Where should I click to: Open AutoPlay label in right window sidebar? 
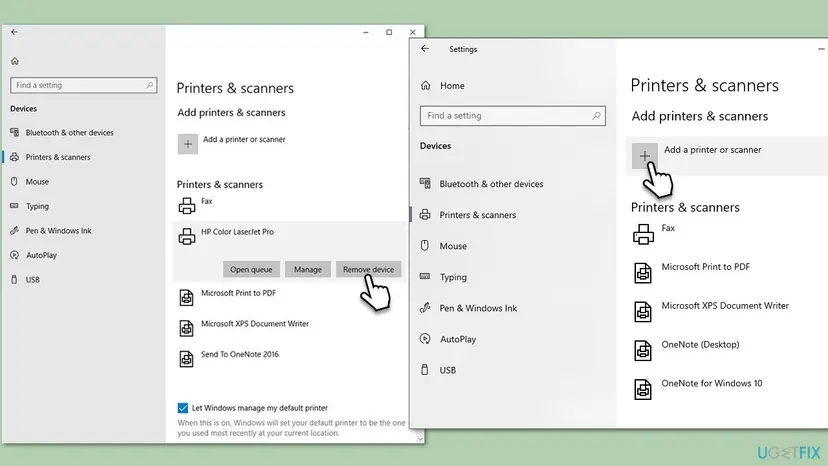(458, 339)
